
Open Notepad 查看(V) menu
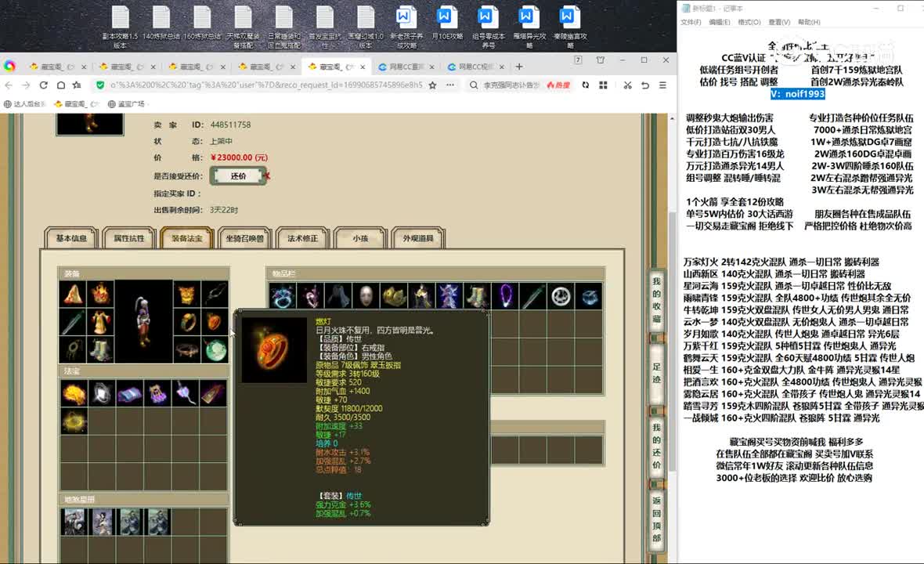point(779,22)
